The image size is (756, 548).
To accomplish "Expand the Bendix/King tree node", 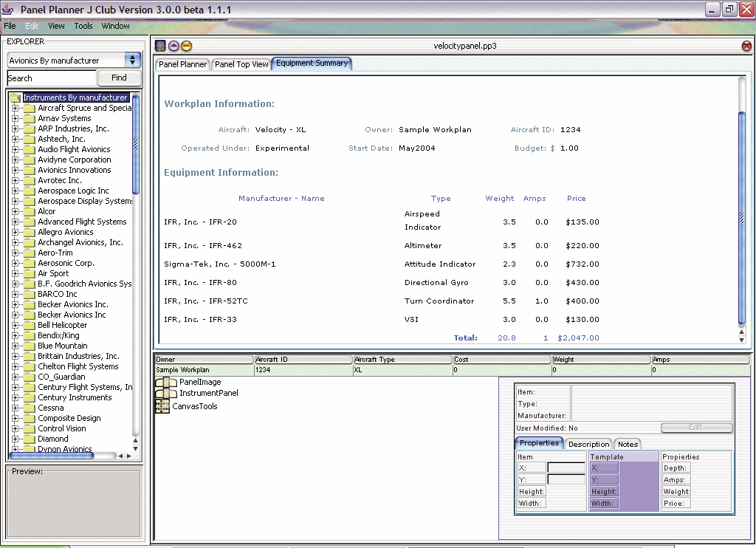I will pos(15,335).
